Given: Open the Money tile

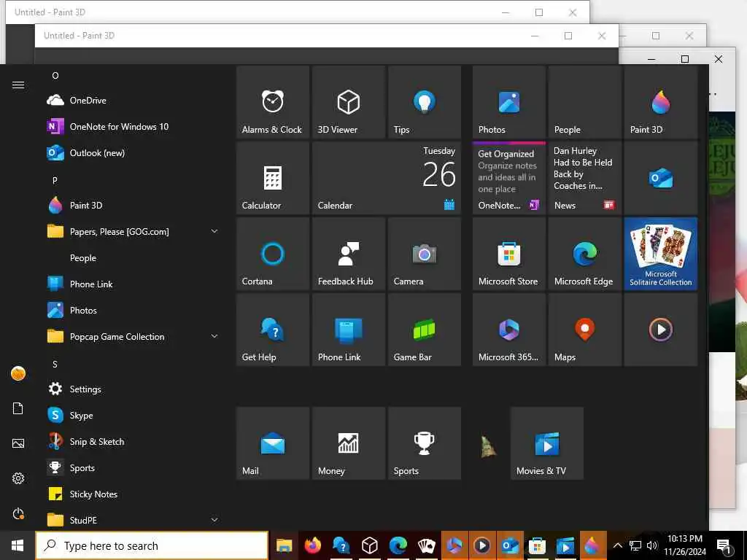Looking at the screenshot, I should [x=348, y=443].
